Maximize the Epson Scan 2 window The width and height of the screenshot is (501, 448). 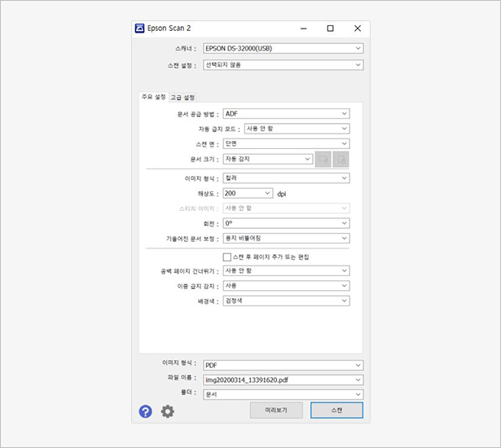pos(331,29)
